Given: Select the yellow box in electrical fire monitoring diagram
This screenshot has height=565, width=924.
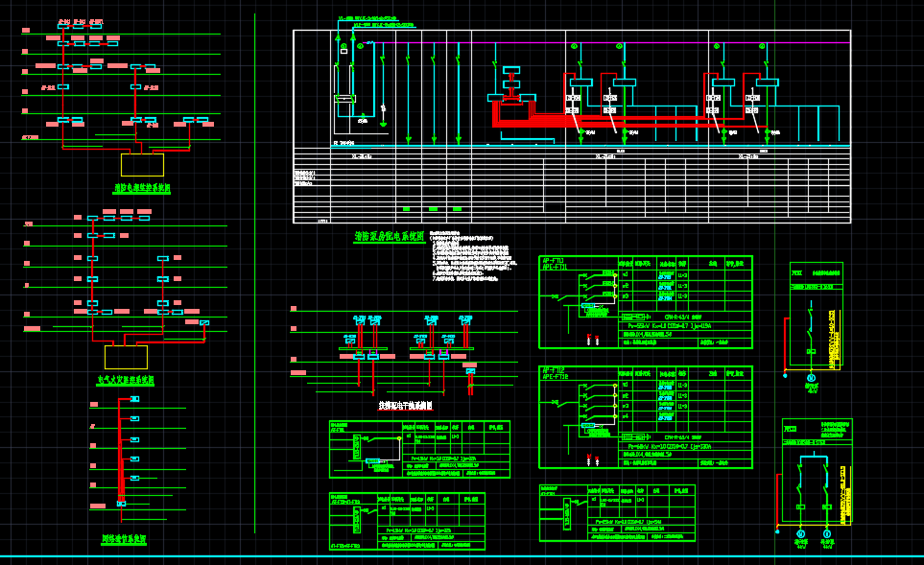Looking at the screenshot, I should tap(126, 357).
